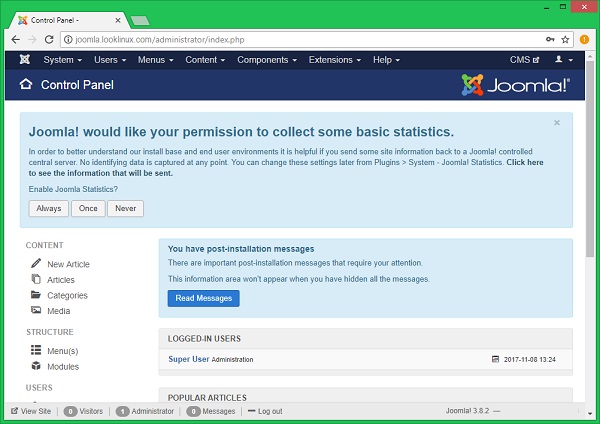Image resolution: width=600 pixels, height=424 pixels.
Task: Click the 2017-11-08 13:24 login date
Action: click(x=530, y=359)
